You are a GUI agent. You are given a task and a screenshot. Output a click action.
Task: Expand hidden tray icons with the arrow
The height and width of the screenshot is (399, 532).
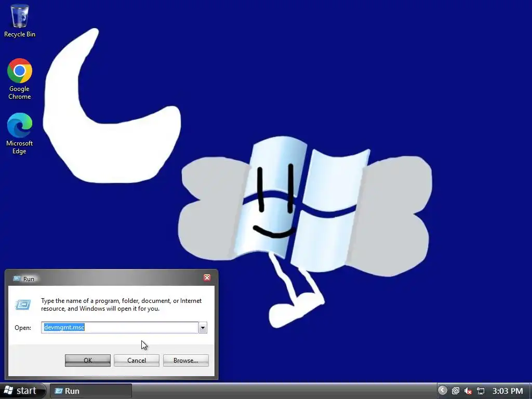pyautogui.click(x=442, y=391)
